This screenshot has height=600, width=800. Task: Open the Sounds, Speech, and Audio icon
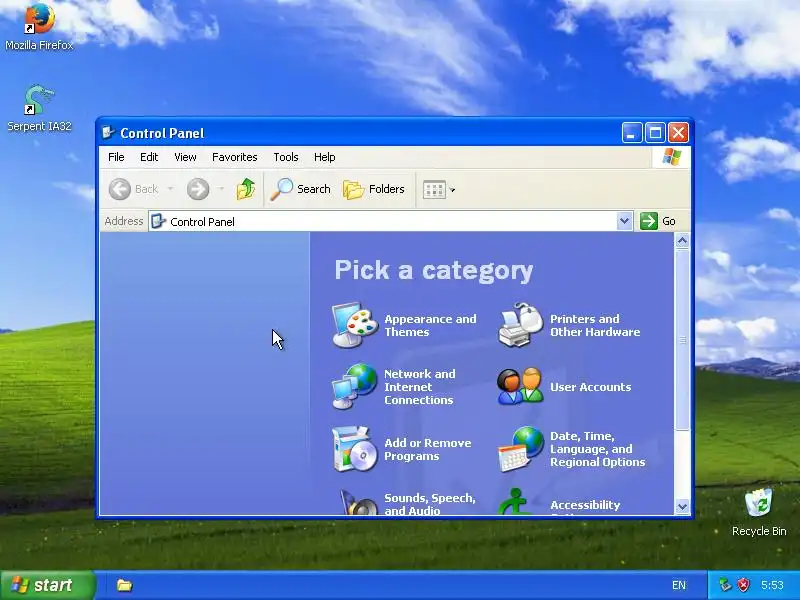358,502
